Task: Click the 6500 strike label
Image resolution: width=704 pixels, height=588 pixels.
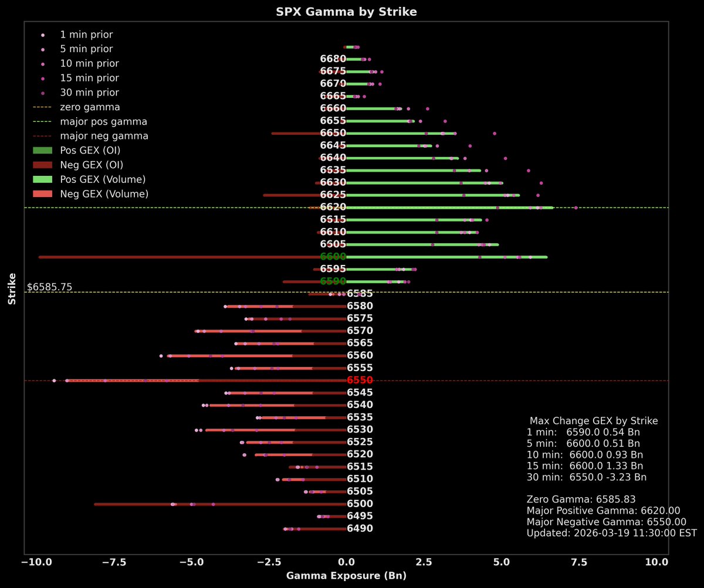Action: coord(360,504)
